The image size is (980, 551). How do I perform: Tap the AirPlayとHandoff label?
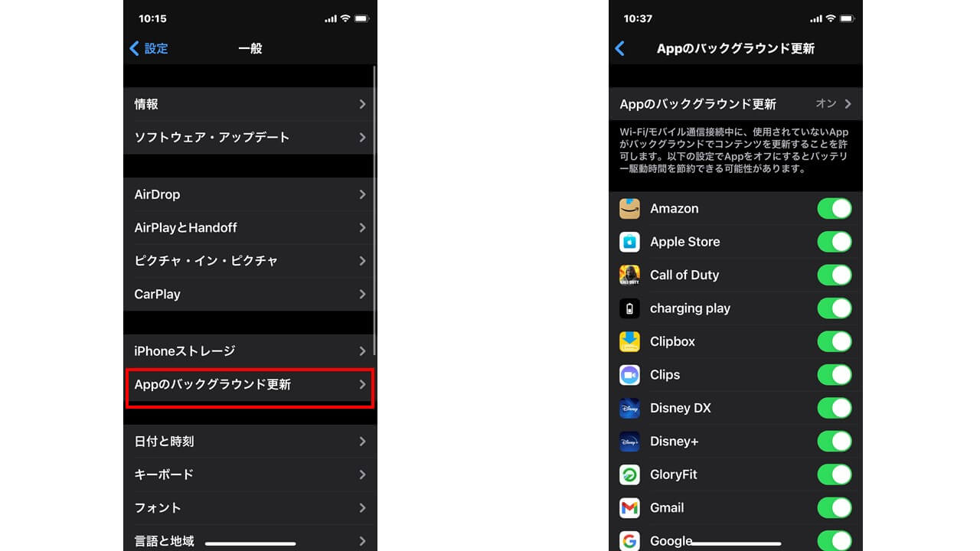pos(185,228)
